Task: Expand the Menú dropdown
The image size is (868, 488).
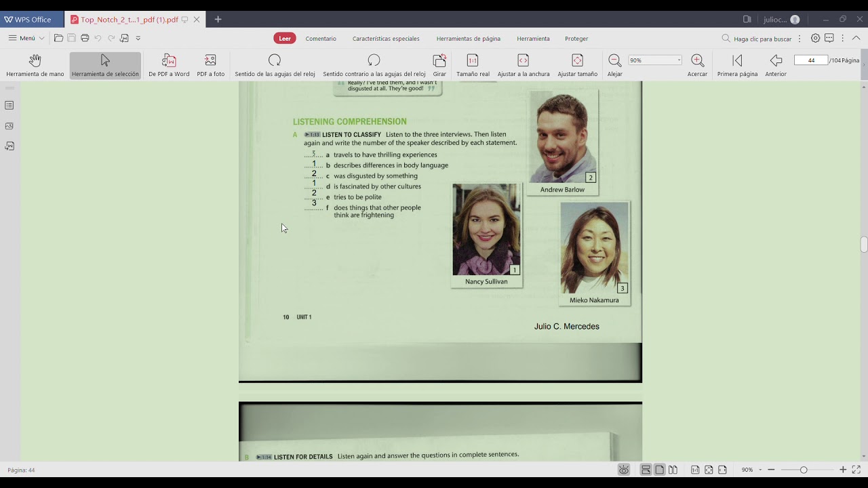Action: coord(26,38)
